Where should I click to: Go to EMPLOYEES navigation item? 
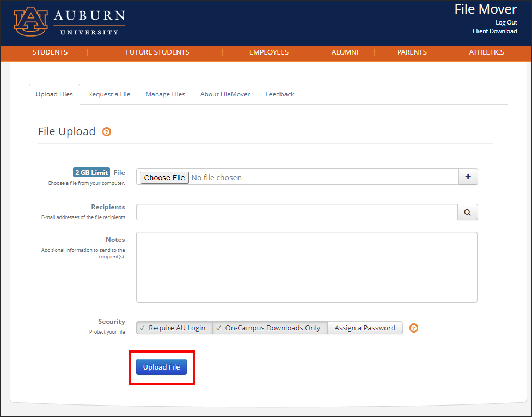pyautogui.click(x=268, y=52)
